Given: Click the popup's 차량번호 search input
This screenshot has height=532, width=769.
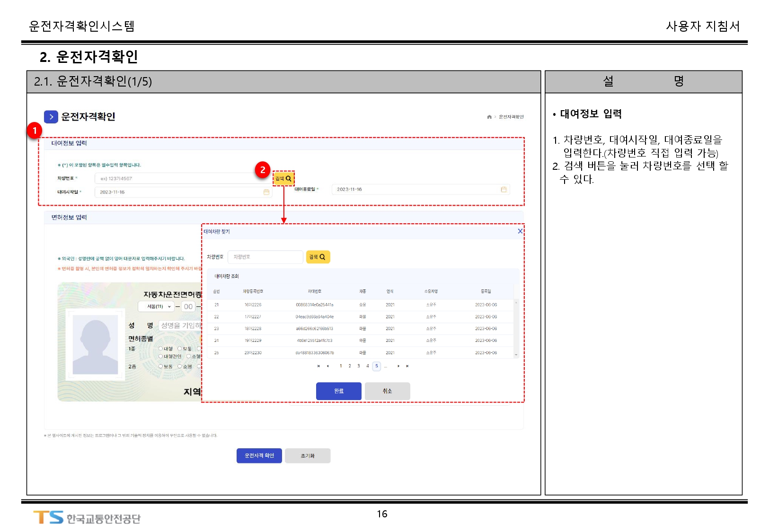Looking at the screenshot, I should coord(265,257).
